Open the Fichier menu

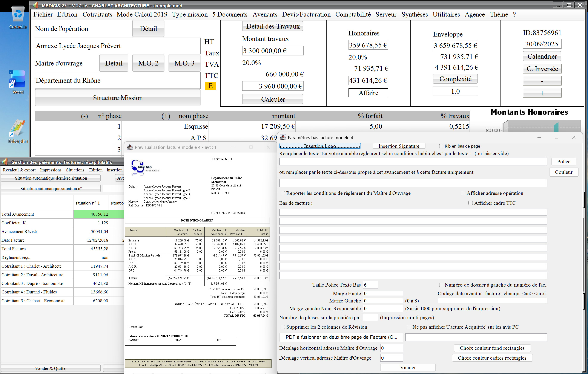coord(43,14)
